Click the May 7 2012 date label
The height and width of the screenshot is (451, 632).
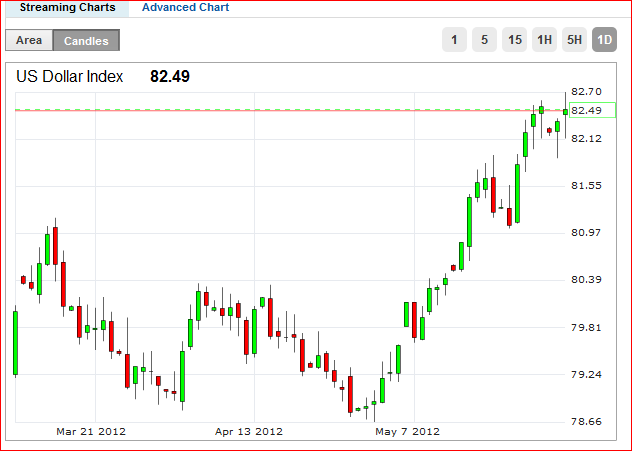coord(407,432)
